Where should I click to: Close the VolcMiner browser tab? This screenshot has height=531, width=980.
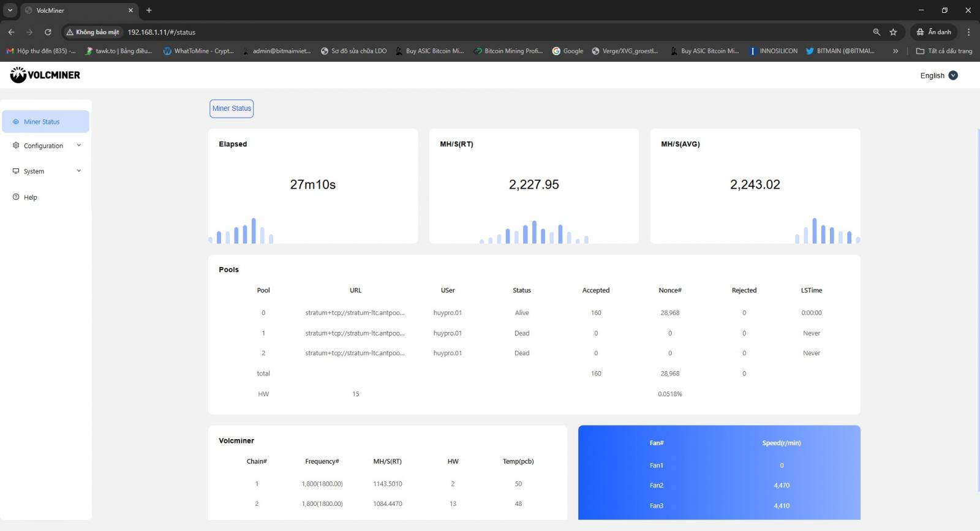[130, 10]
